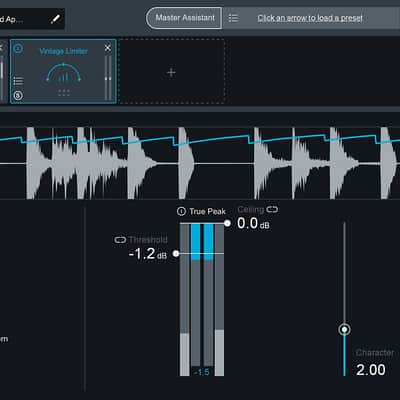Viewport: 400px width, 400px height.
Task: Toggle the link icon next to Threshold
Action: [120, 240]
